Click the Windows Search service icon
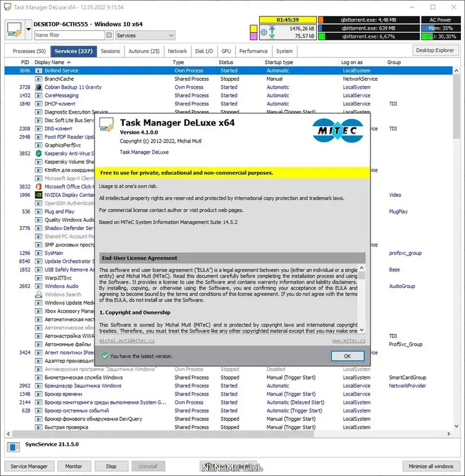465x476 pixels. (x=39, y=295)
